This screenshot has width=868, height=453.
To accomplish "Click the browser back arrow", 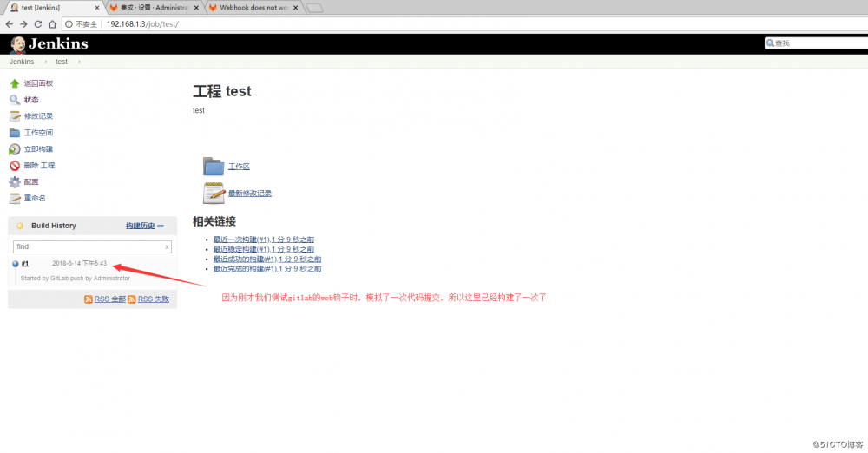I will coord(9,23).
